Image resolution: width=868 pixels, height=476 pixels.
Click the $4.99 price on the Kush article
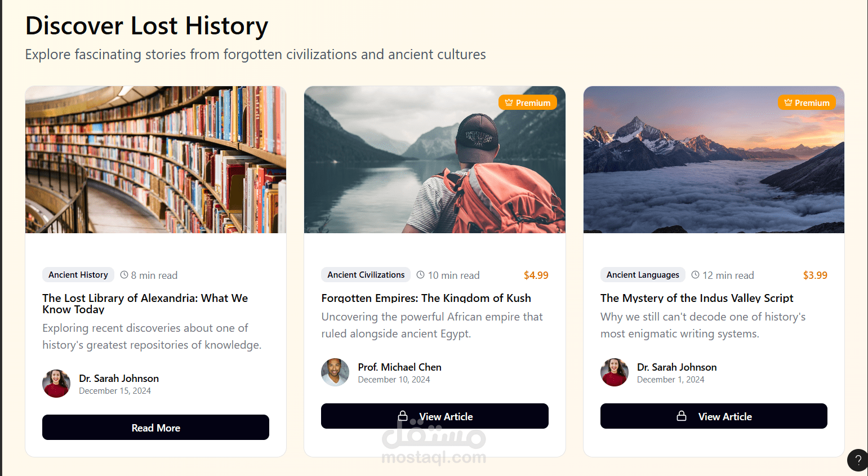point(536,275)
